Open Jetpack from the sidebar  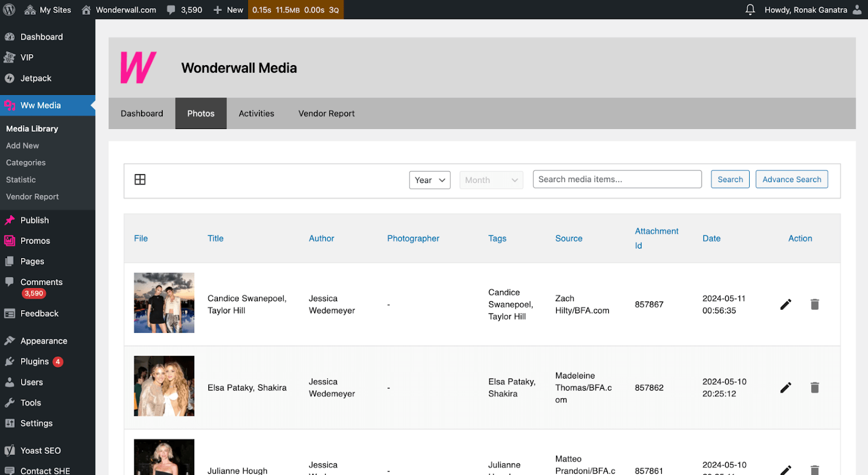pyautogui.click(x=36, y=78)
